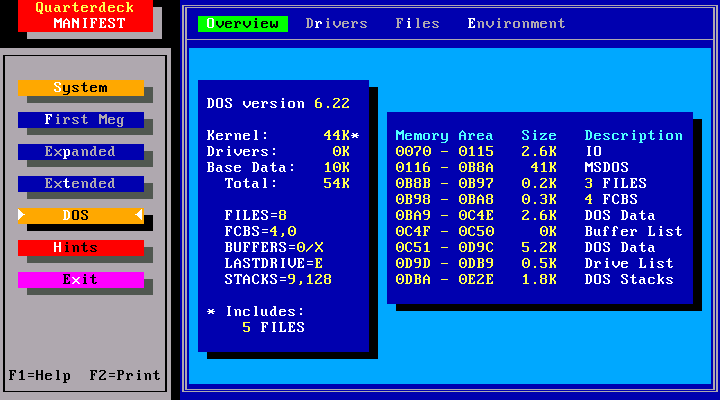
Task: Select the System category button
Action: (x=81, y=88)
